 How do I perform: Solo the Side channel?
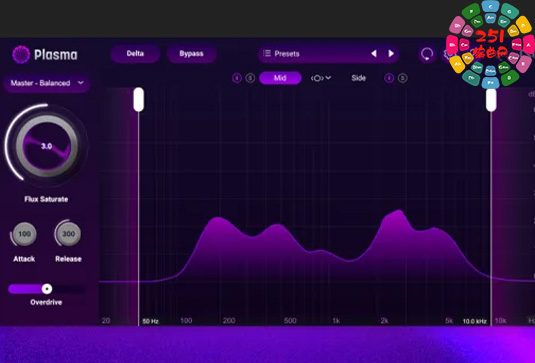pyautogui.click(x=403, y=78)
